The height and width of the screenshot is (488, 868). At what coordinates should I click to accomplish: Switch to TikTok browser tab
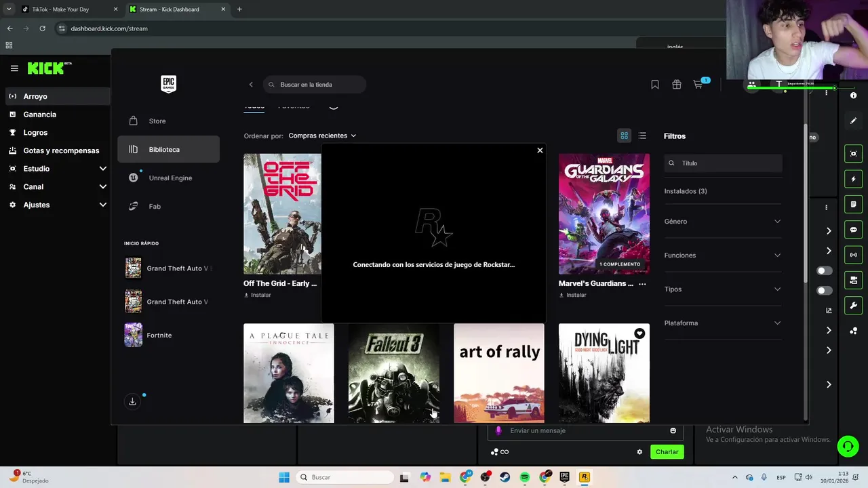pyautogui.click(x=69, y=9)
